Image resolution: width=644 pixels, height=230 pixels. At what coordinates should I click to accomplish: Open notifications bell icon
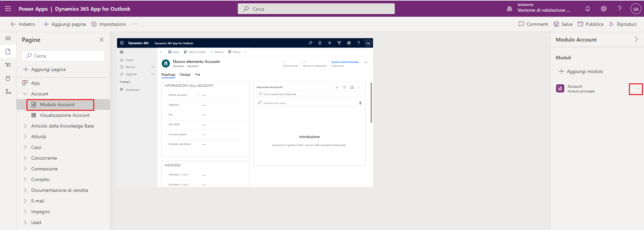click(x=588, y=9)
